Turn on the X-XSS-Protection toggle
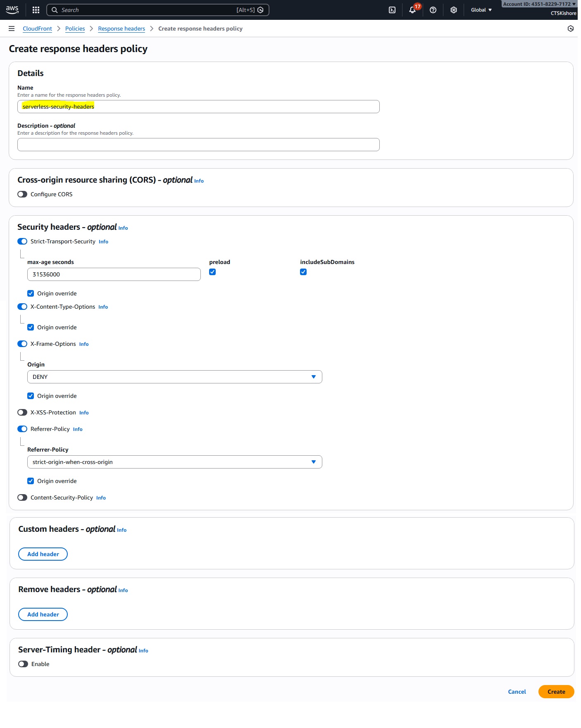This screenshot has height=728, width=581. (x=22, y=412)
